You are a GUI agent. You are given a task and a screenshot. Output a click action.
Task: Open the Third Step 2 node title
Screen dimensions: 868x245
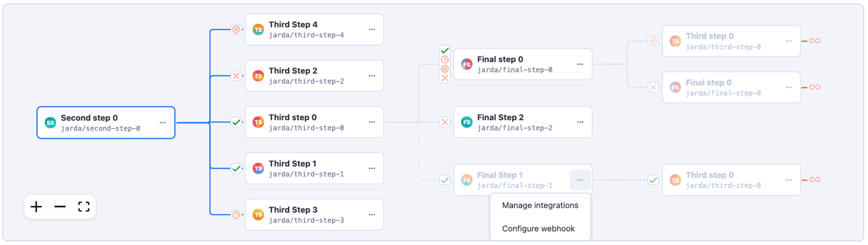coord(293,71)
